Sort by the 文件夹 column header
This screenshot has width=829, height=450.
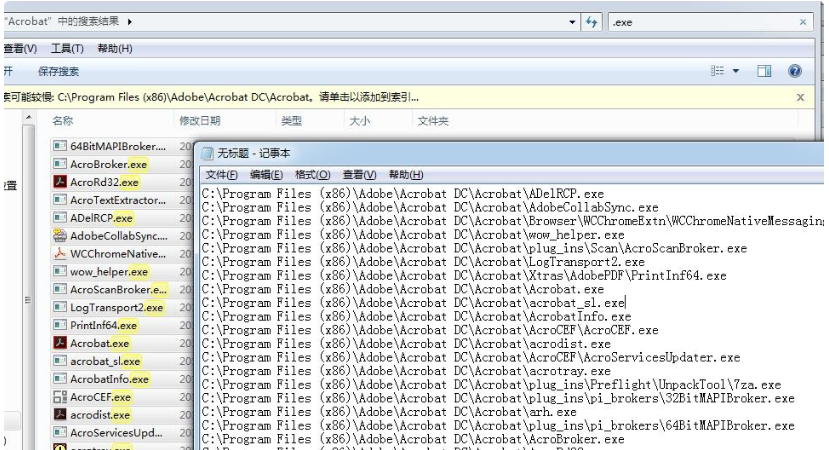[433, 121]
